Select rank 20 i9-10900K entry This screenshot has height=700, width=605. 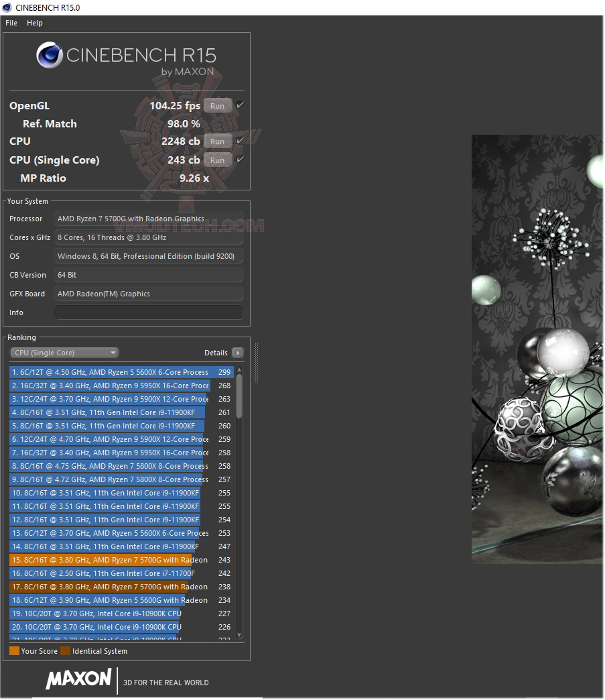click(121, 627)
